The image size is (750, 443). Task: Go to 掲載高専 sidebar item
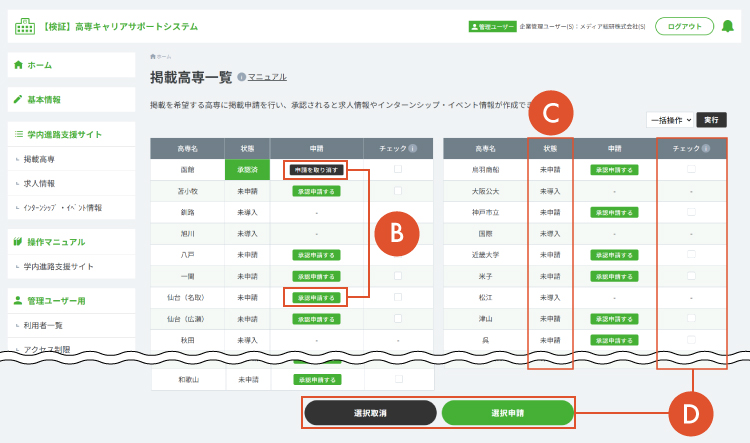[40, 159]
